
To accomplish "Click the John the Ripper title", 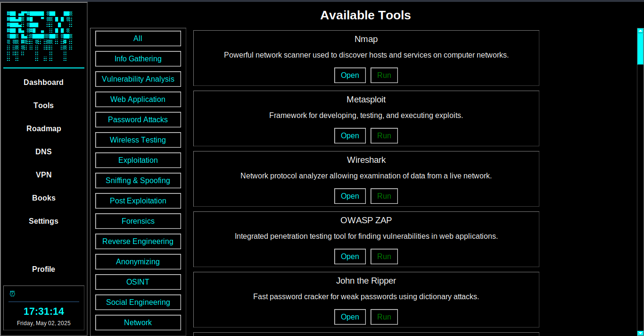I will (x=366, y=281).
